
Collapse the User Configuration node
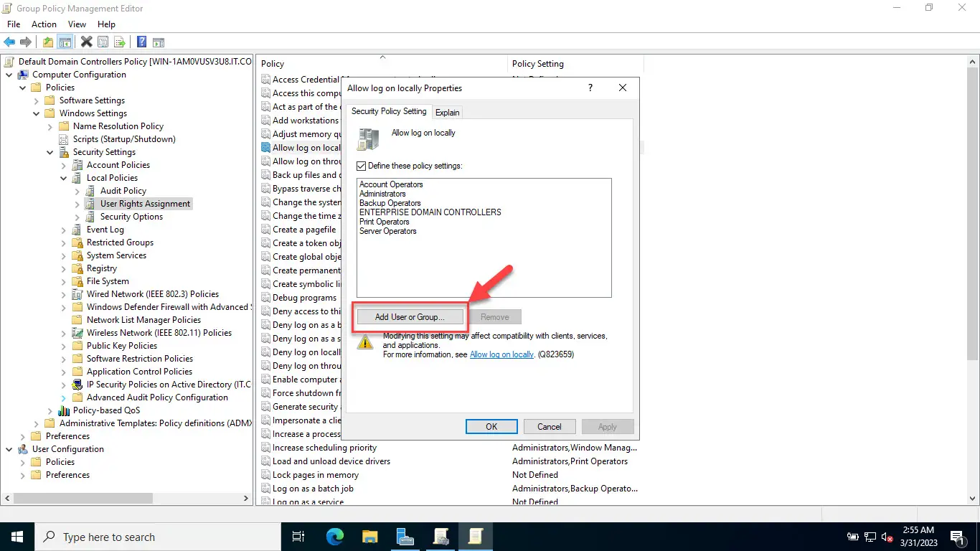[x=9, y=449]
